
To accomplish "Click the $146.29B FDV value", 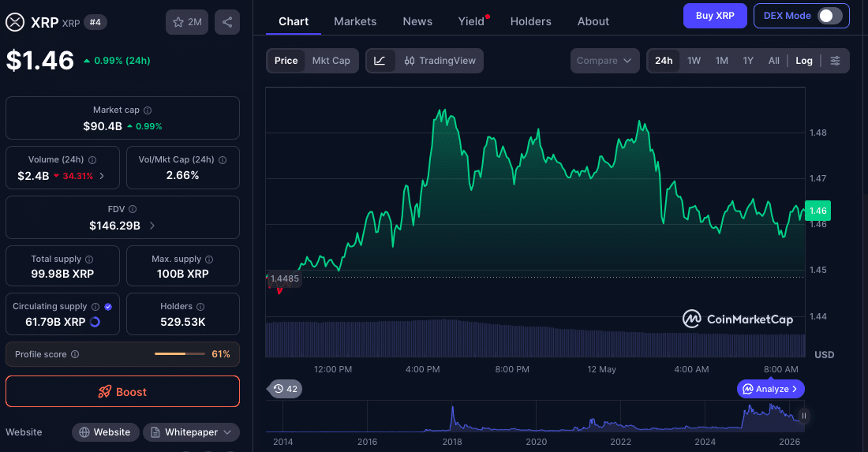I will tap(114, 226).
